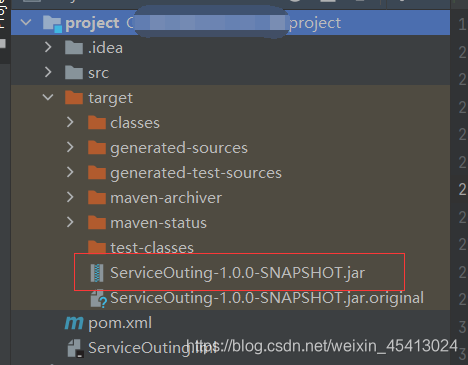This screenshot has width=468, height=365.
Task: Select the generated-sources folder name
Action: coord(179,148)
